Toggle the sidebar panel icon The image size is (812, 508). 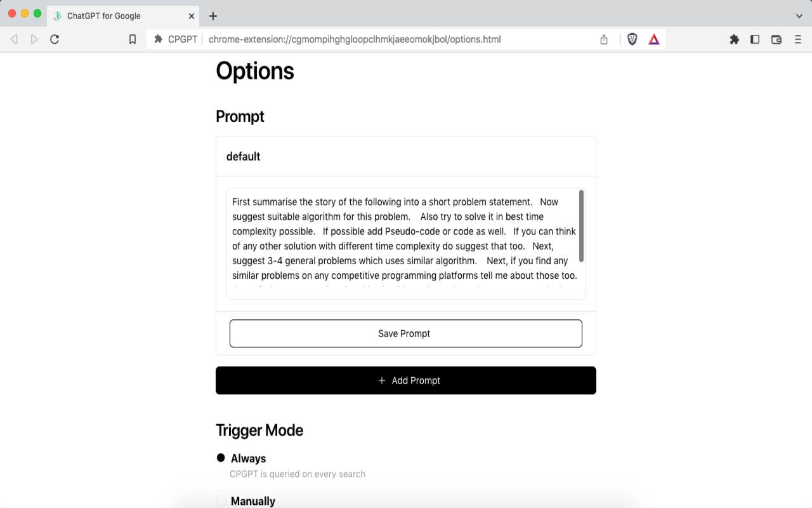tap(755, 39)
